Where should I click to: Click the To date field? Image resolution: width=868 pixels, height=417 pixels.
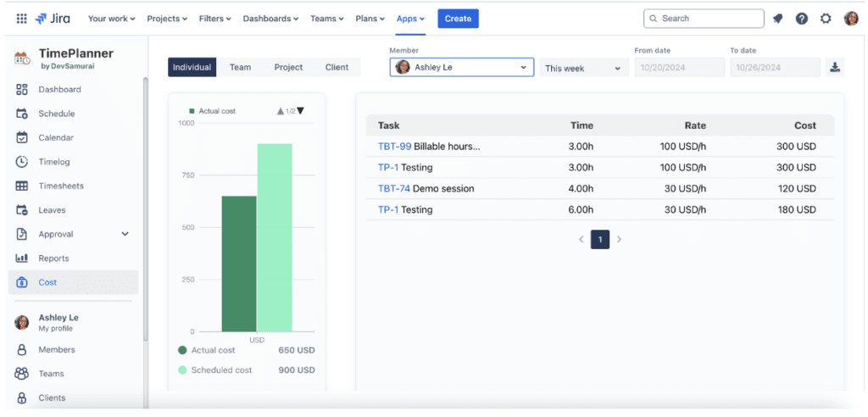775,68
